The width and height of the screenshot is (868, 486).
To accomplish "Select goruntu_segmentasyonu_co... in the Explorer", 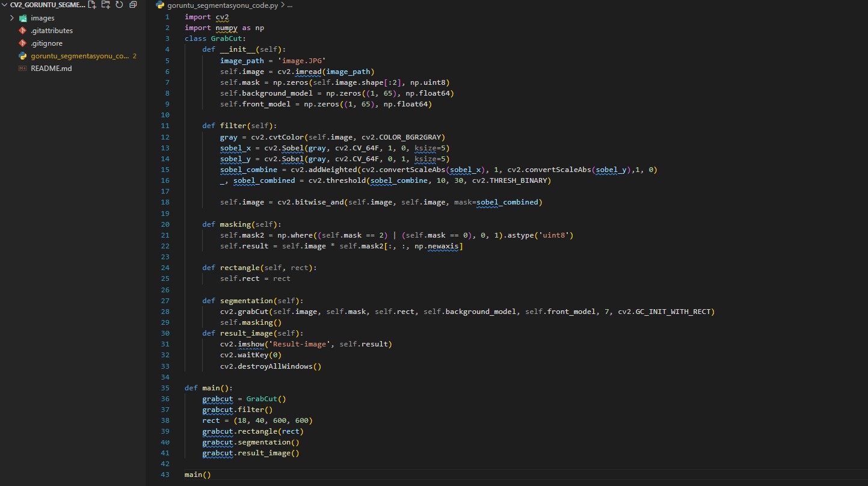I will pos(79,56).
